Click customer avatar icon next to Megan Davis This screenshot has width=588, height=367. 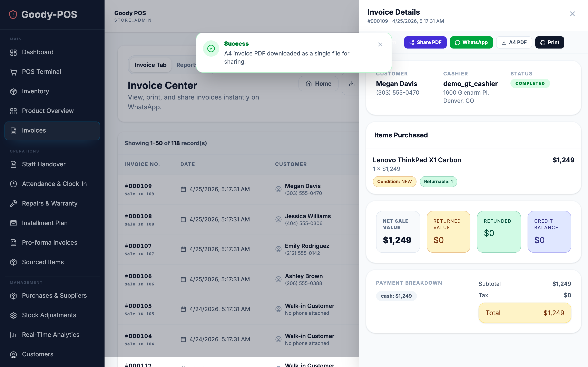coord(278,189)
